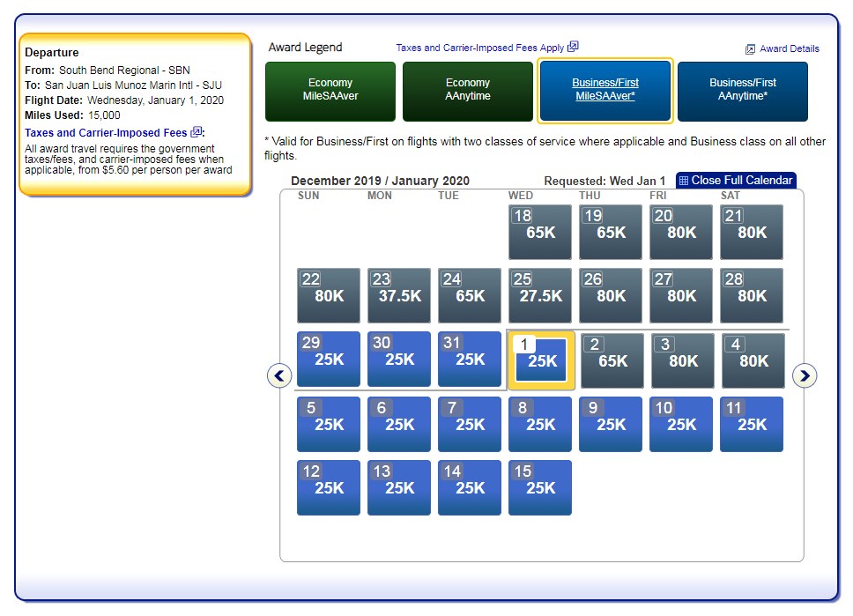Image resolution: width=853 pixels, height=616 pixels.
Task: Switch to Business/First AAnytime awards
Action: click(743, 91)
